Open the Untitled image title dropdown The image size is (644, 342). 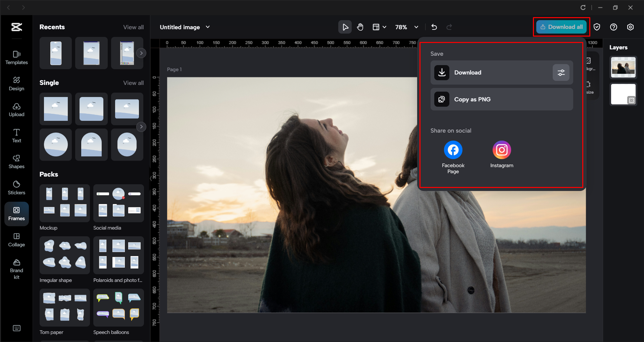click(208, 27)
